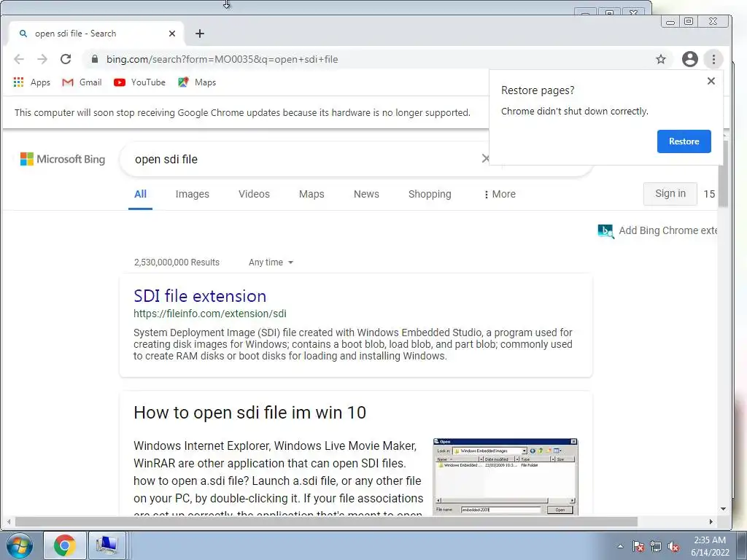The width and height of the screenshot is (747, 560).
Task: Click the blue Restore button
Action: pyautogui.click(x=684, y=141)
